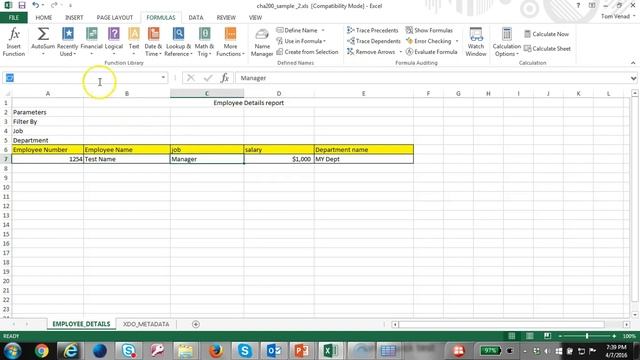Expand the Remove Arrows dropdown arrow

(x=400, y=52)
